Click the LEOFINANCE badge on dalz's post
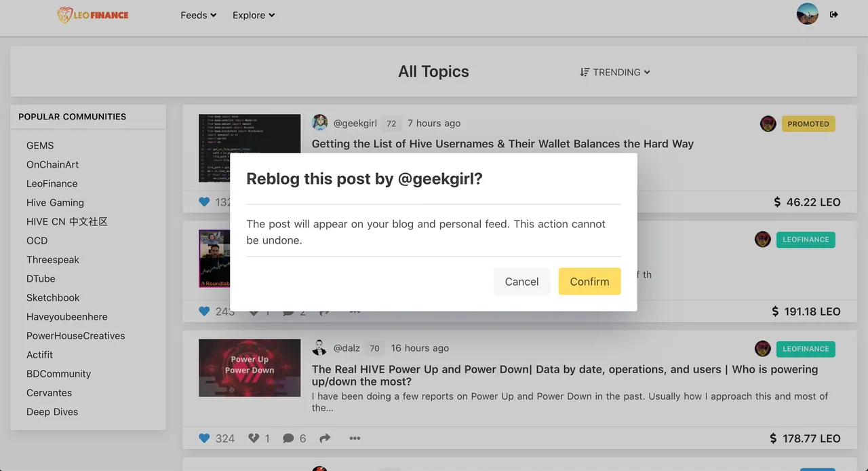Screen dimensions: 868x471 click(x=806, y=349)
